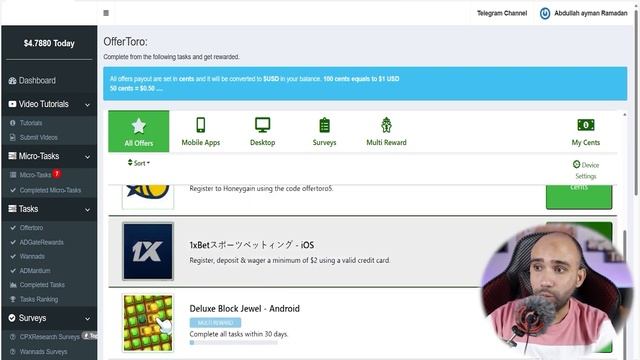This screenshot has width=640, height=360.
Task: Toggle the hamburger sidebar menu icon
Action: pos(106,13)
